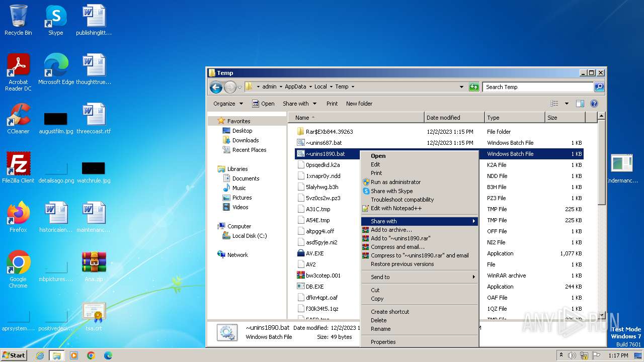Launch FileZilla Client desktop icon
The image size is (644, 362).
click(18, 168)
